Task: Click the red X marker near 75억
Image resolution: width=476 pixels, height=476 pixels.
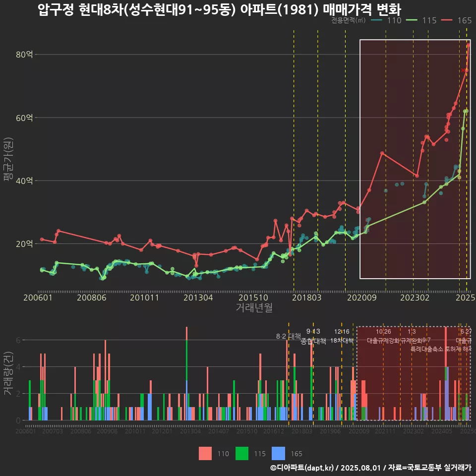Action: 463,70
